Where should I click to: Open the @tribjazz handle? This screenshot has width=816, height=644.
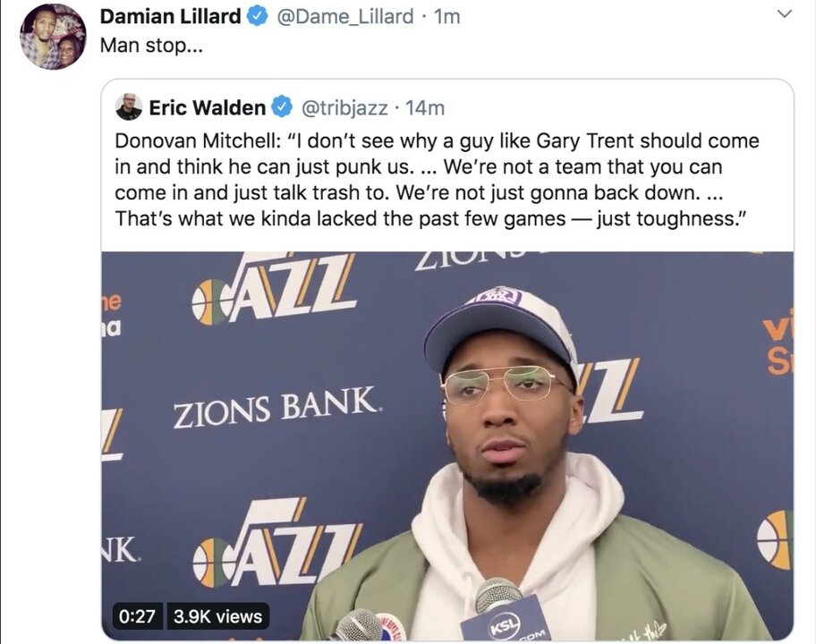344,108
